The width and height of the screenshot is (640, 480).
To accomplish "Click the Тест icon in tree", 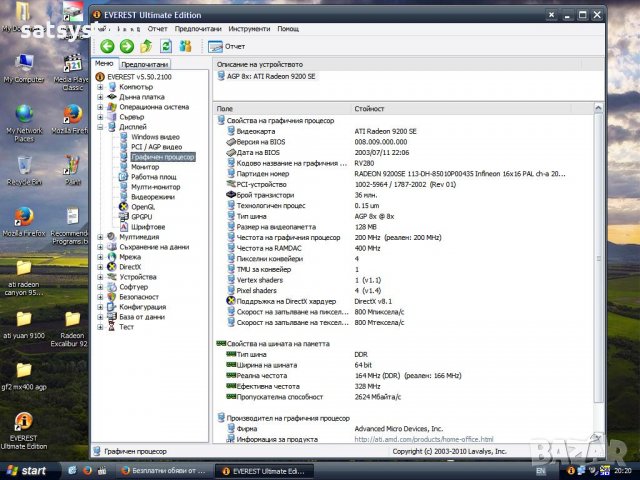I will click(111, 327).
